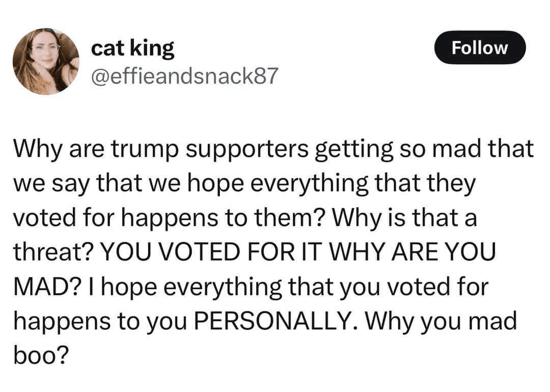Click the @effieandsnack87 handle

pyautogui.click(x=184, y=76)
